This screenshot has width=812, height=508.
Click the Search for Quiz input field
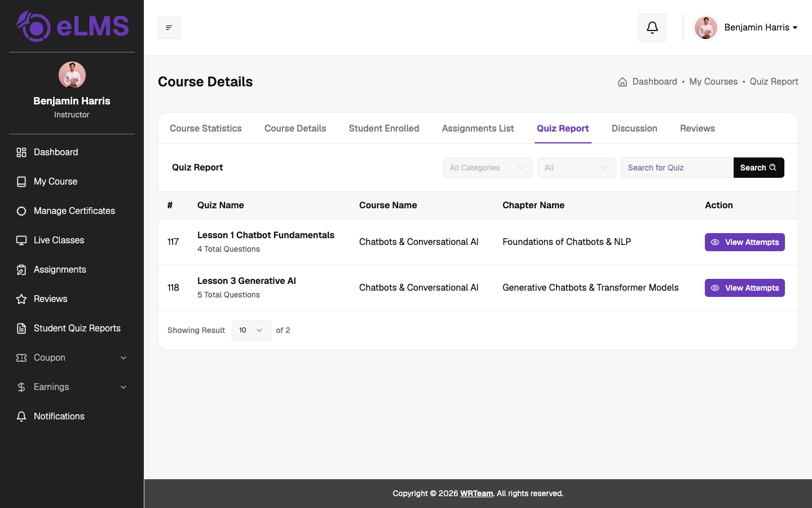click(x=677, y=168)
